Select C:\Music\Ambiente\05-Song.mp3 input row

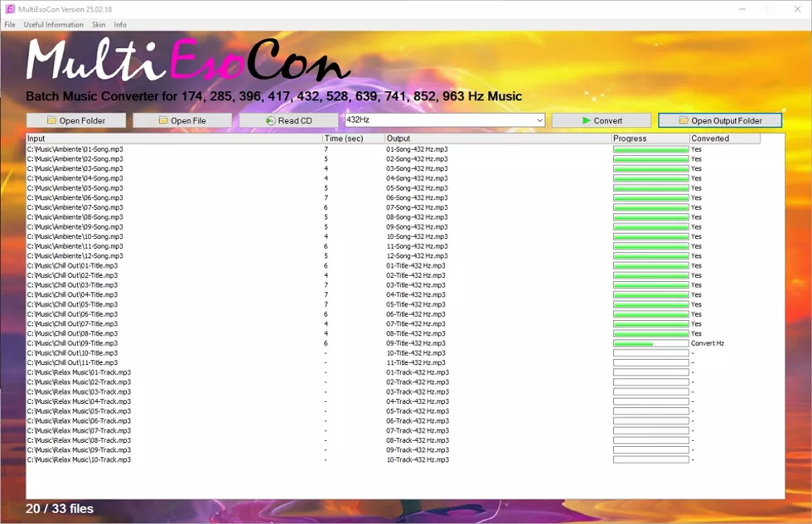tap(75, 188)
